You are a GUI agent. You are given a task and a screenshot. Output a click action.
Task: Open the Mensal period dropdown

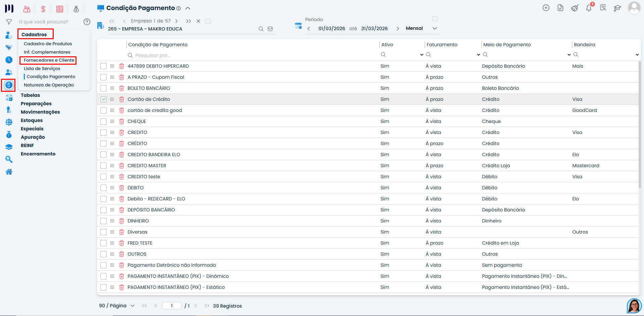434,28
